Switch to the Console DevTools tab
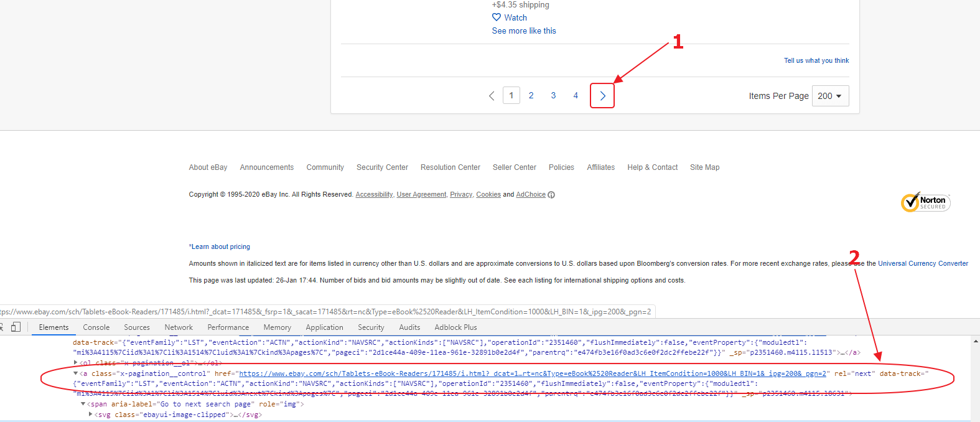The height and width of the screenshot is (422, 980). (x=96, y=327)
